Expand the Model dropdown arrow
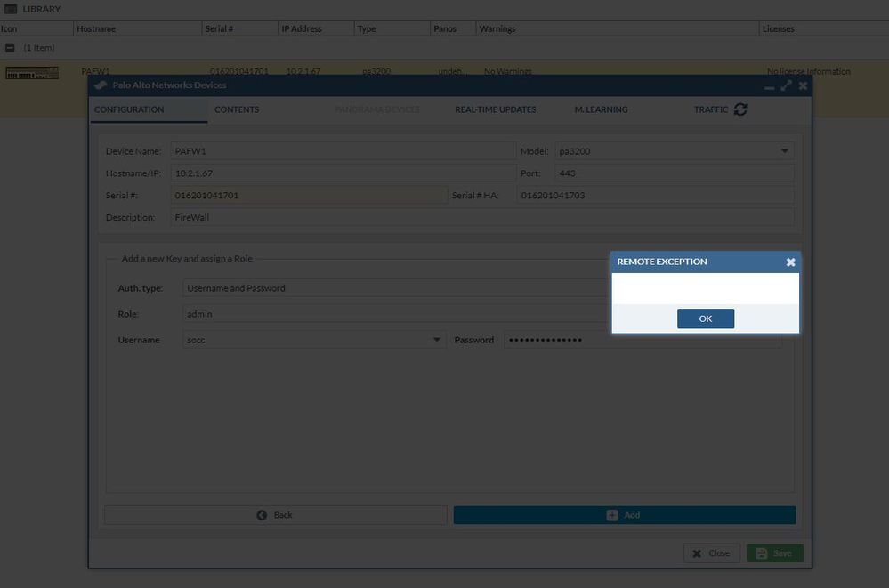The height and width of the screenshot is (588, 889). 785,151
